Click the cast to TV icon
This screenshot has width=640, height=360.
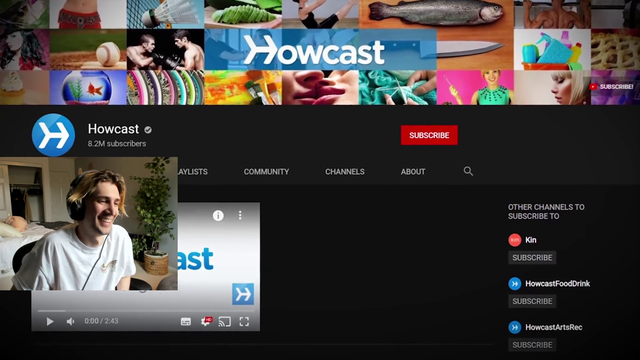click(x=224, y=322)
